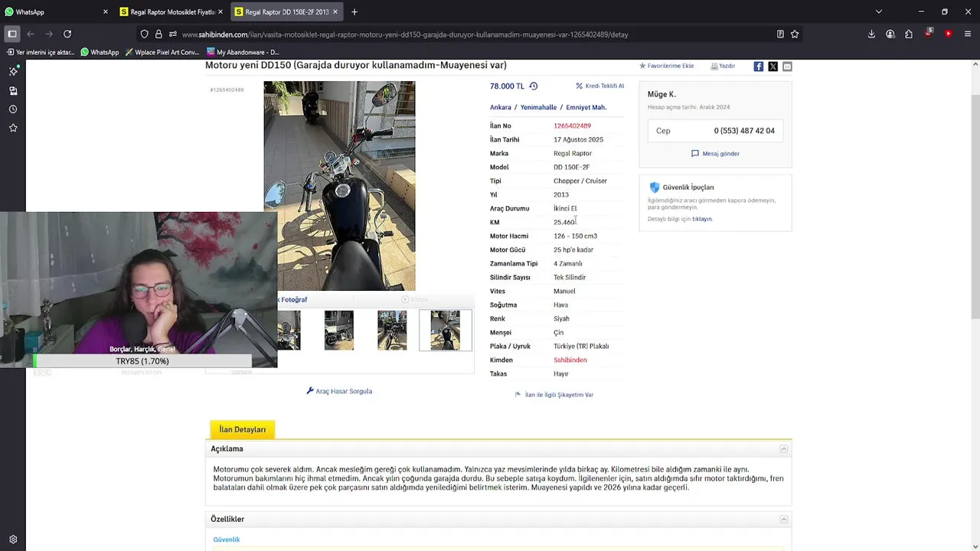Viewport: 980px width, 551px height.
Task: Click the tıklayın security tips link
Action: (702, 219)
